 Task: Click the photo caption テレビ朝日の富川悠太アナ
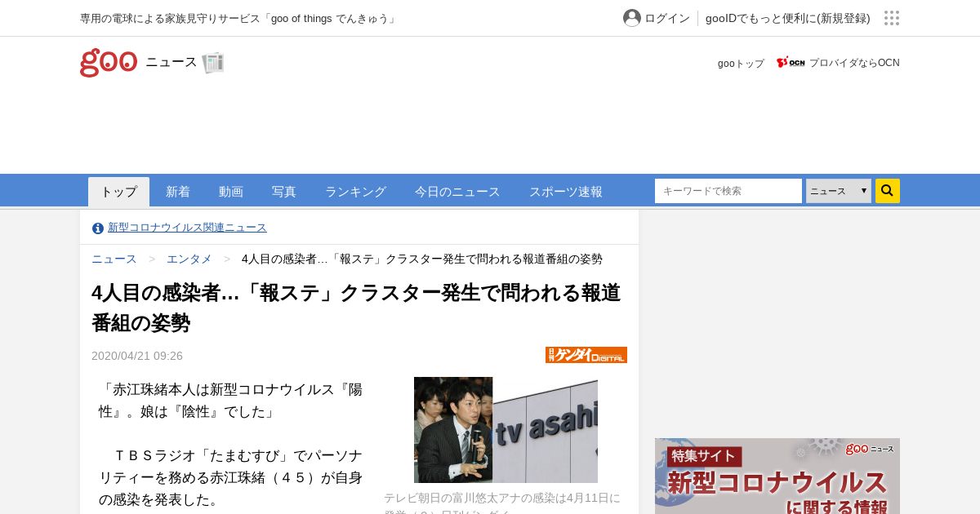pos(502,503)
